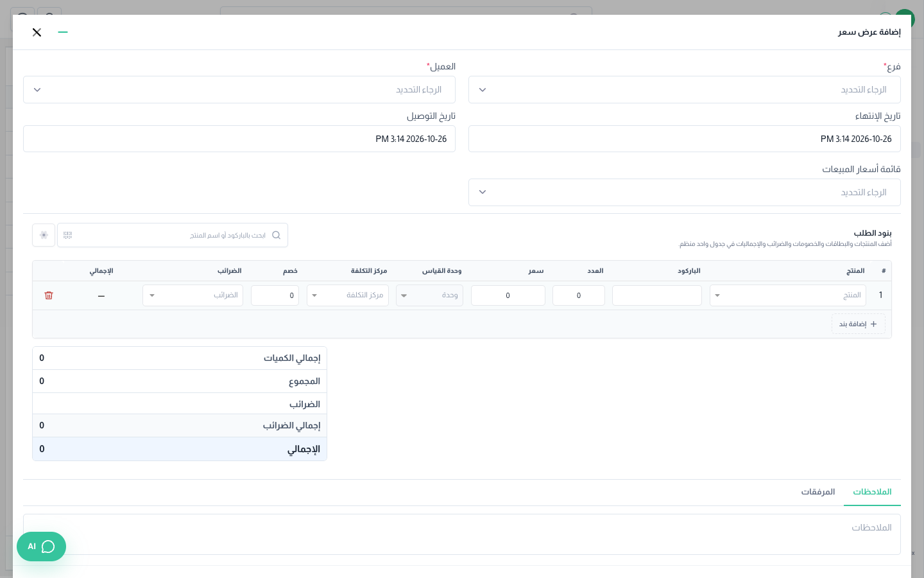Click the تاريخ التوصيل delivery date field
The image size is (924, 578).
click(x=239, y=139)
